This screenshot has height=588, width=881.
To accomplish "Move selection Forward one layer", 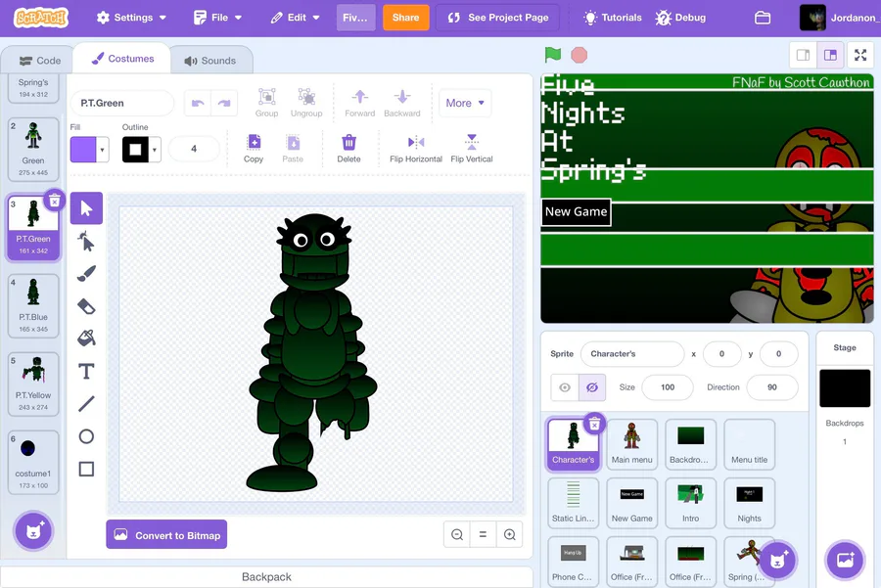I will [x=359, y=103].
